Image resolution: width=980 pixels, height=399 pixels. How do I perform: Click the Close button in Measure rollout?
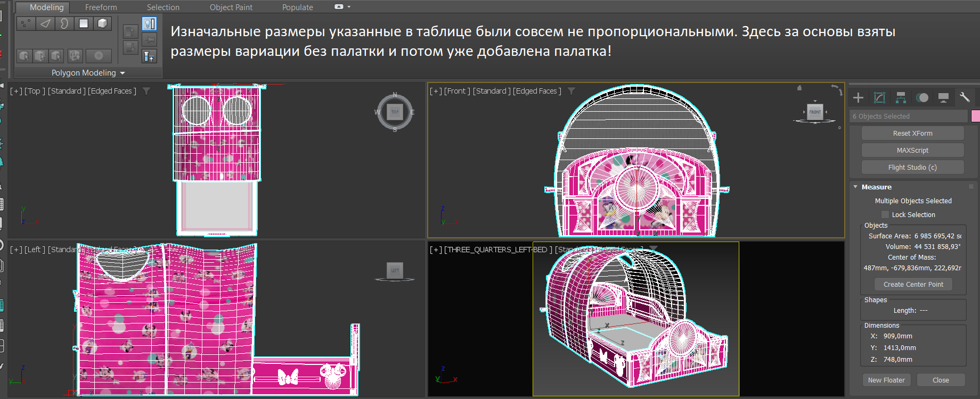[x=941, y=380]
